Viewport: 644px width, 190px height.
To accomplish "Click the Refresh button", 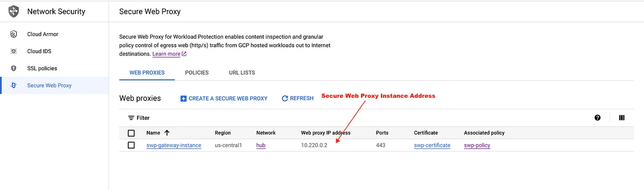I will pos(298,98).
